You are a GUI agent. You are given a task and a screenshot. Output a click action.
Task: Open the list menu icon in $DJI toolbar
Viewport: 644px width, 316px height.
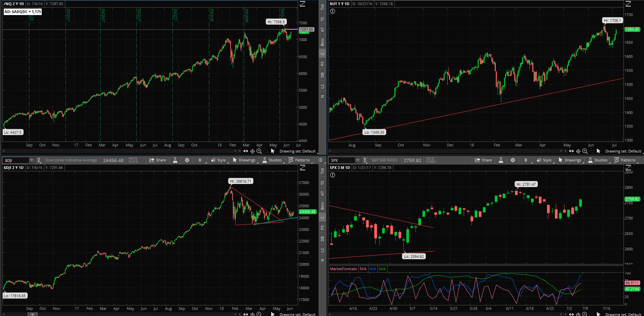point(320,160)
